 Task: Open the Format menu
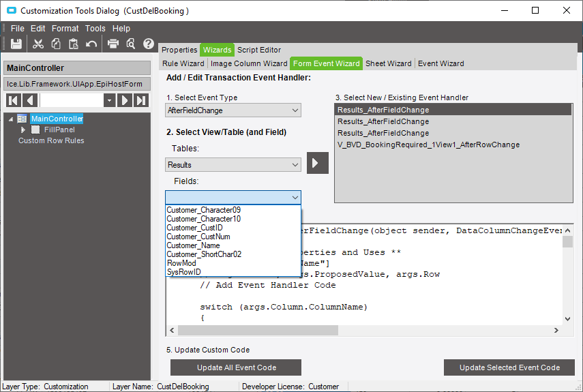65,29
